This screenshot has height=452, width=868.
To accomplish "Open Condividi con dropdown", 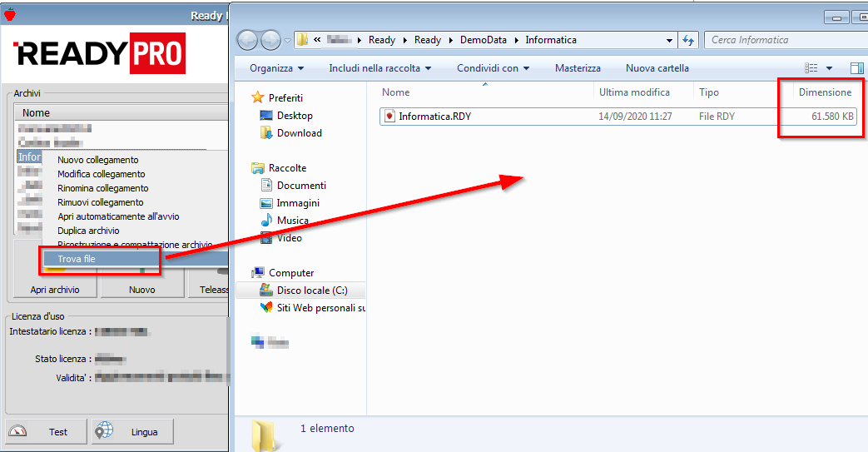I will pyautogui.click(x=494, y=68).
